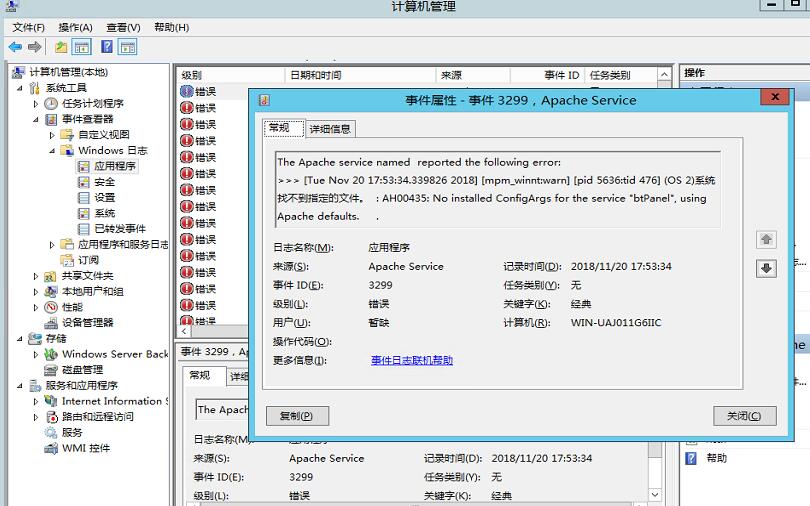Sort by 级别 column header
Viewport: 810px width, 506px height.
pyautogui.click(x=230, y=75)
